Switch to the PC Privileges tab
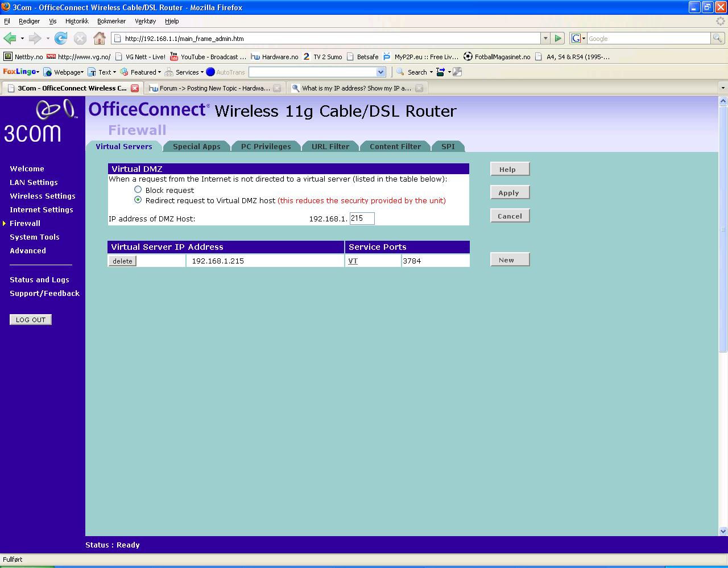Screen dimensions: 728x568 click(266, 146)
